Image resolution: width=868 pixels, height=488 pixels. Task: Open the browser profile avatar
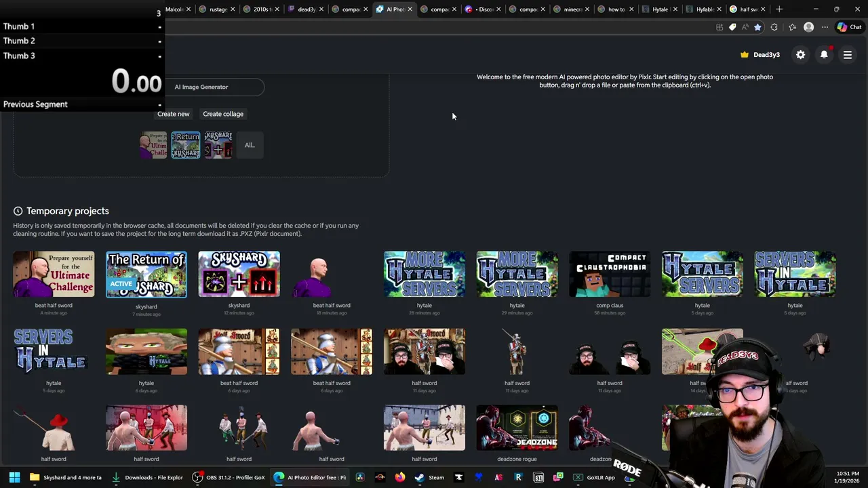(x=808, y=27)
